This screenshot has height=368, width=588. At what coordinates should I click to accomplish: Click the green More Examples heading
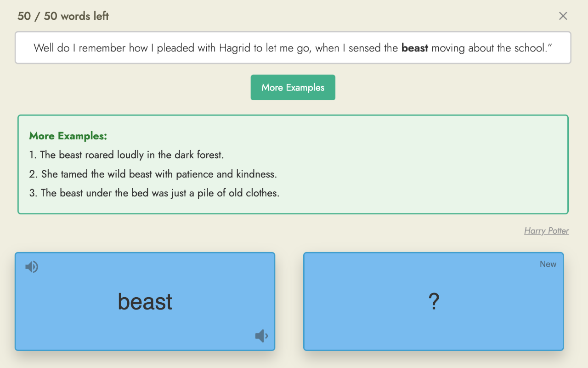pos(68,136)
